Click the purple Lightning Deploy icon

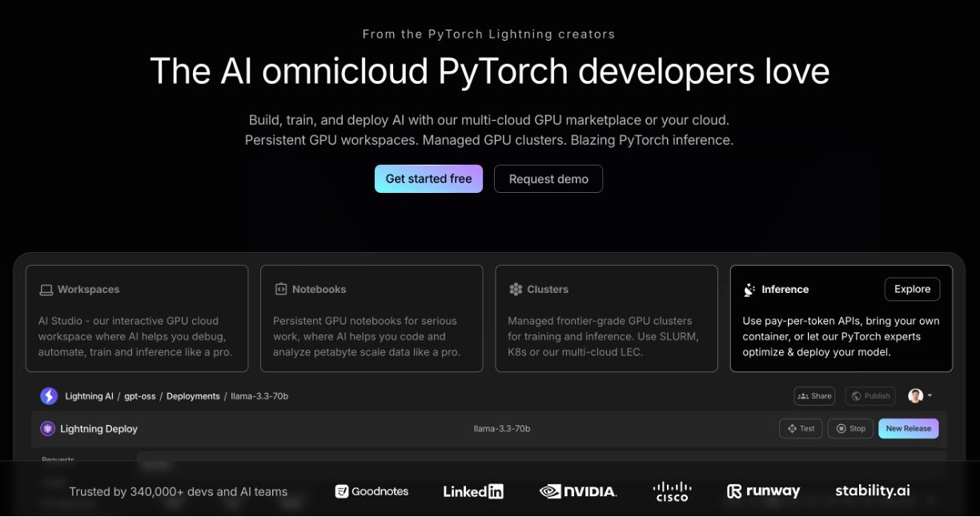(47, 429)
